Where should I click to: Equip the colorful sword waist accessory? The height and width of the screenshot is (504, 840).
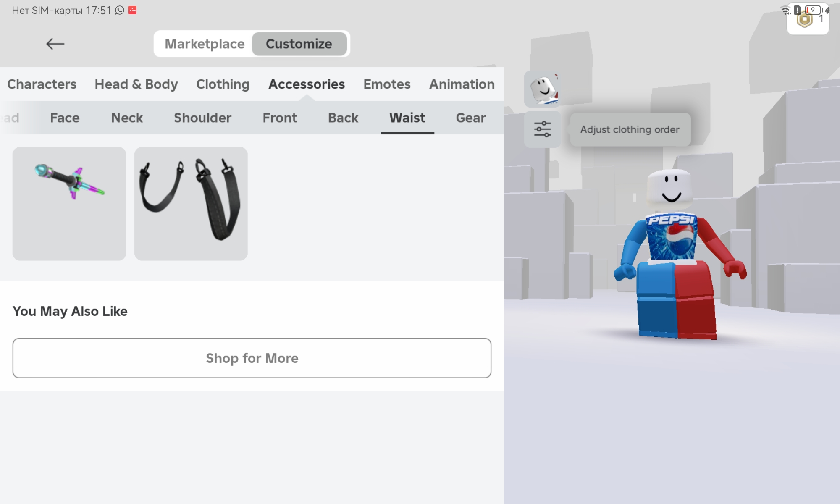69,203
